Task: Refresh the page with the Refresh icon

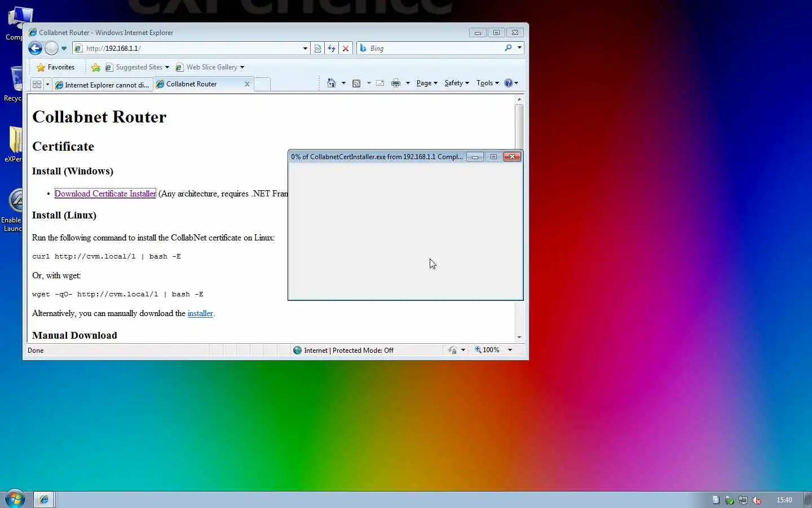Action: tap(332, 49)
